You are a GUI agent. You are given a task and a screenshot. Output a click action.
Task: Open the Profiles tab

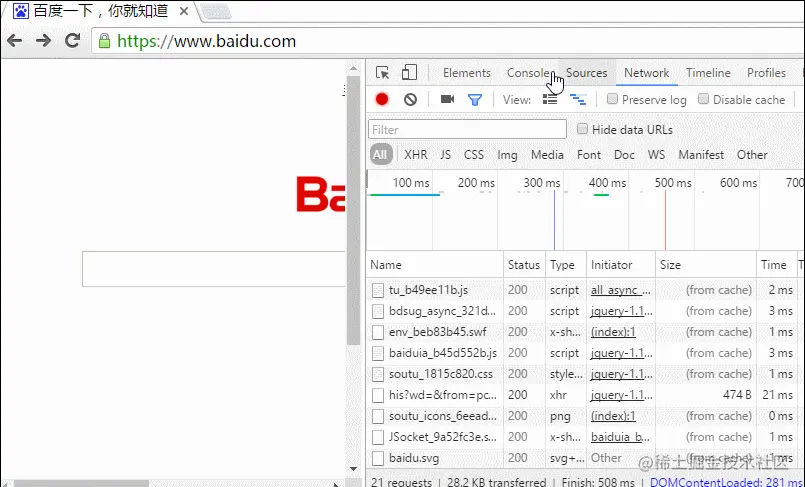[766, 73]
